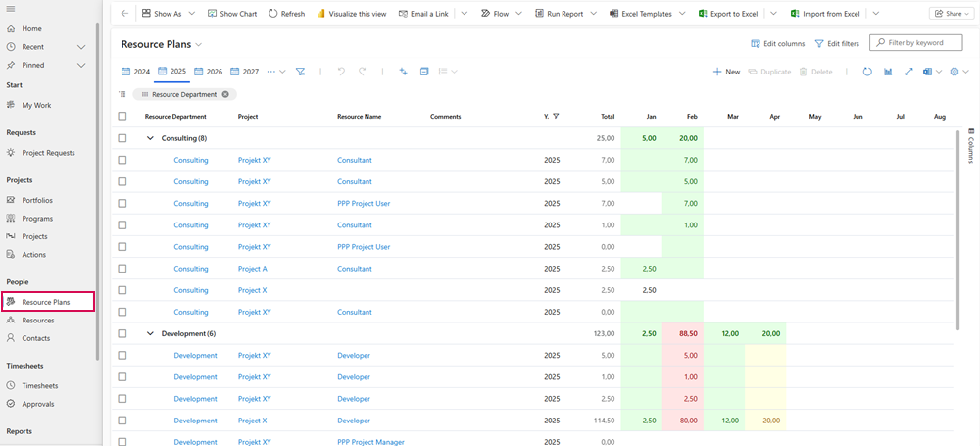Screen dimensions: 980x446
Task: Click Export to Excel button
Action: (x=726, y=14)
